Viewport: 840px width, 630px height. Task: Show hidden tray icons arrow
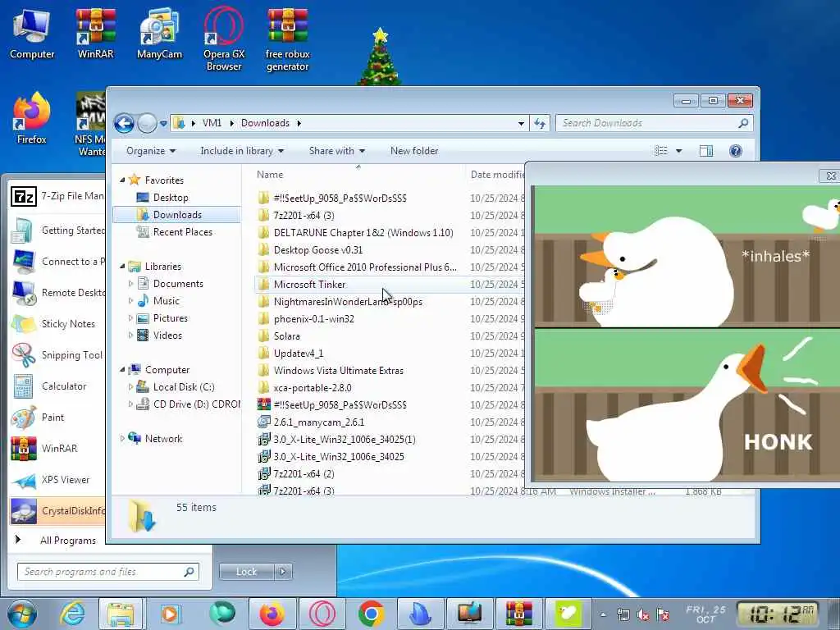pyautogui.click(x=603, y=615)
